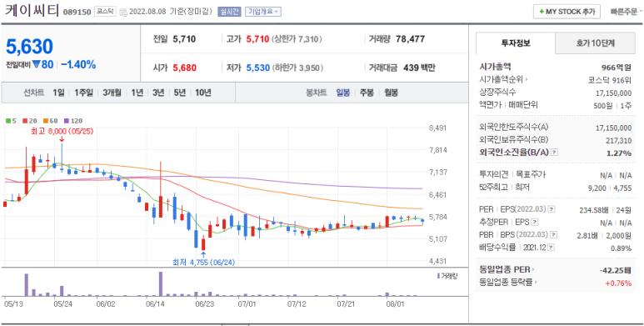Click the green 5-day moving average legend swatch
Screen dimensions: 644x326
[8, 121]
